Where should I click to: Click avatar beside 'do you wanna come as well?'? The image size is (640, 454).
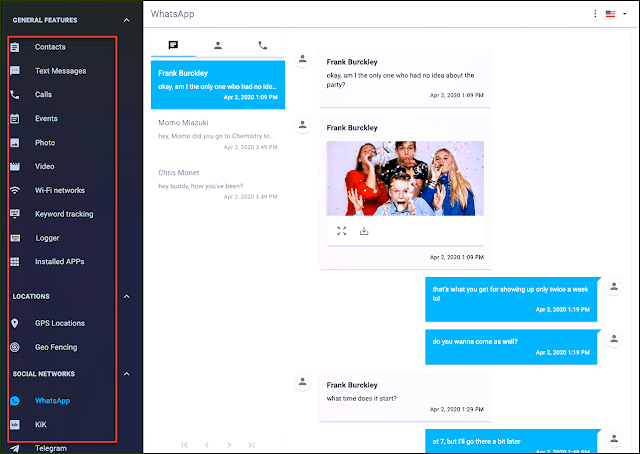coord(614,339)
